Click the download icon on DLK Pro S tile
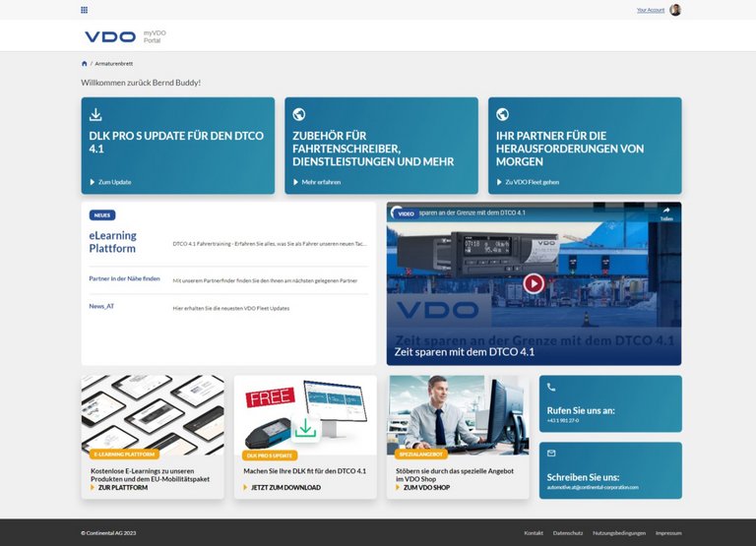Screen dimensions: 756x546 pyautogui.click(x=95, y=114)
